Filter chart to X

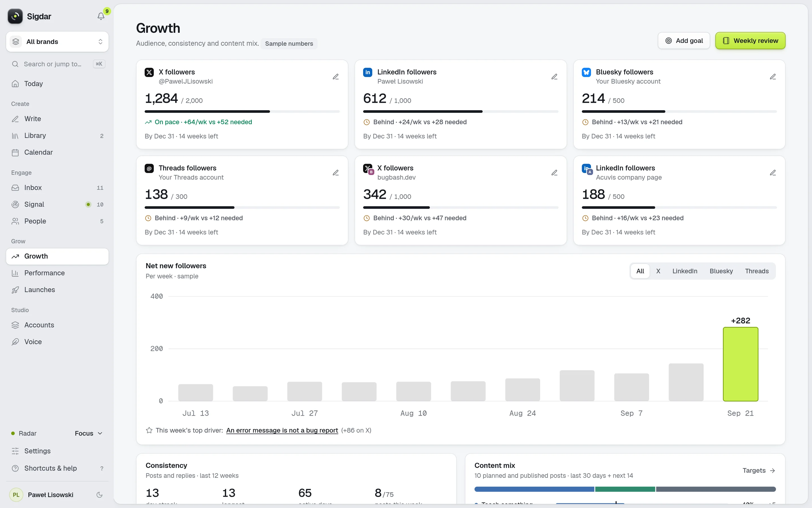658,271
